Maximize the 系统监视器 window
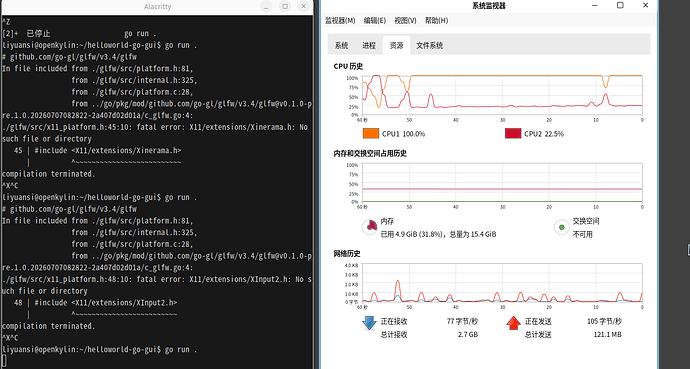Screen dimensions: 690x369 (x=620, y=5)
